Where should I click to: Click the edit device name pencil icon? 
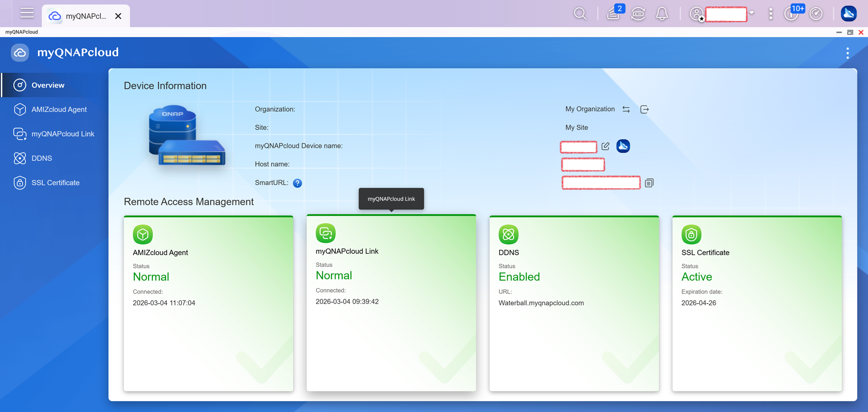click(x=605, y=146)
